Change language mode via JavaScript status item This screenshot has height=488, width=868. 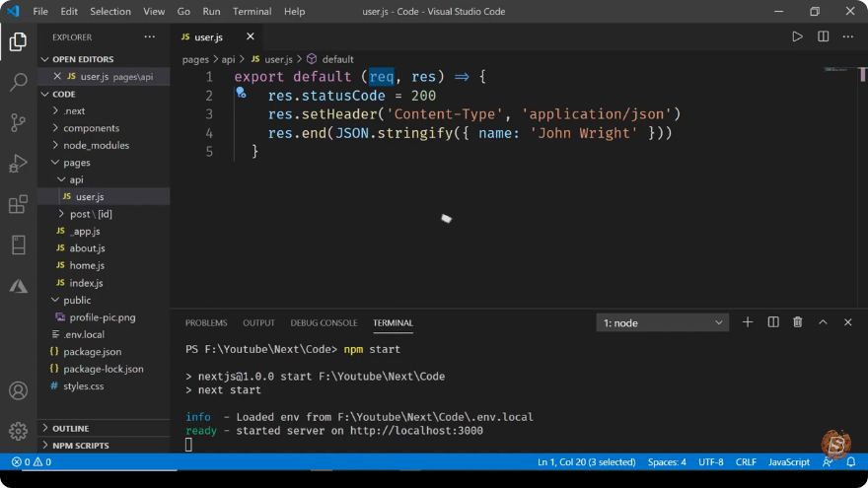coord(789,461)
